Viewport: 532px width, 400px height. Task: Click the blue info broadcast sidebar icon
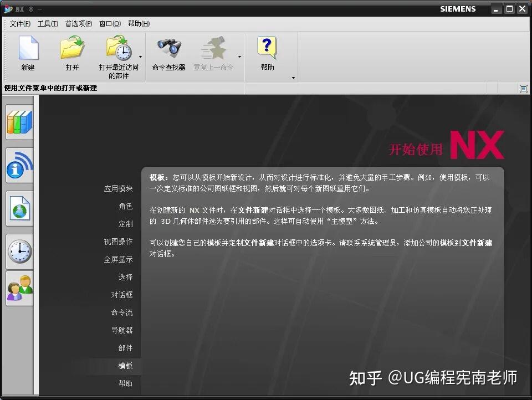[19, 165]
